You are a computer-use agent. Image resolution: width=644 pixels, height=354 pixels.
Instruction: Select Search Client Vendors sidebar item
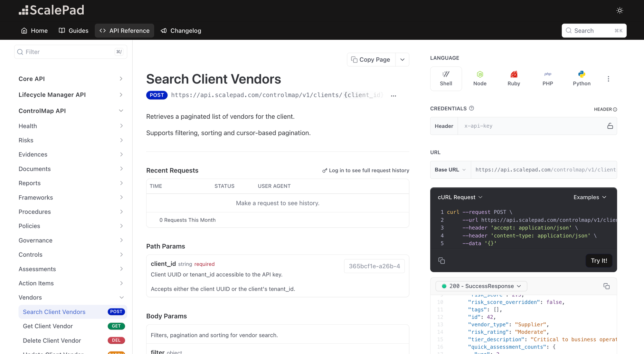coord(73,312)
